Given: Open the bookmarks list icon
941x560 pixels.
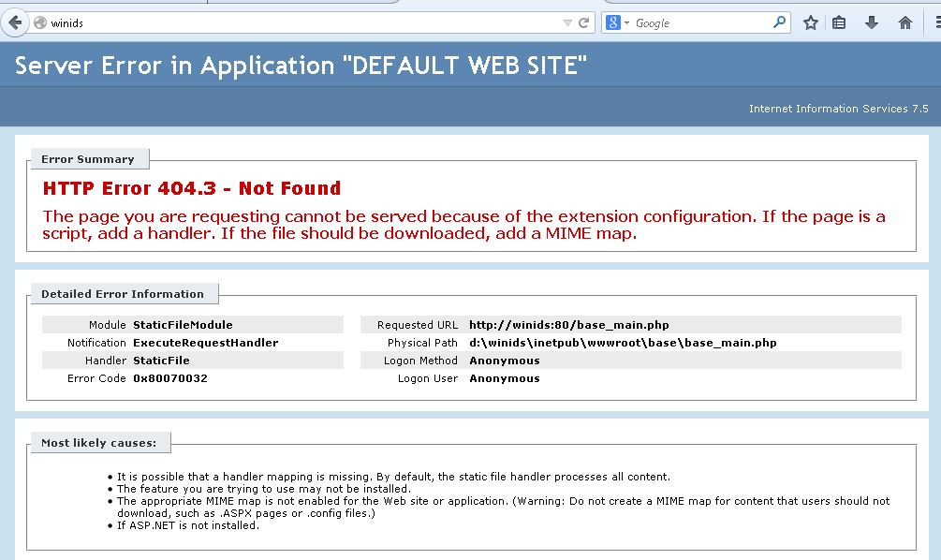Looking at the screenshot, I should coord(840,22).
